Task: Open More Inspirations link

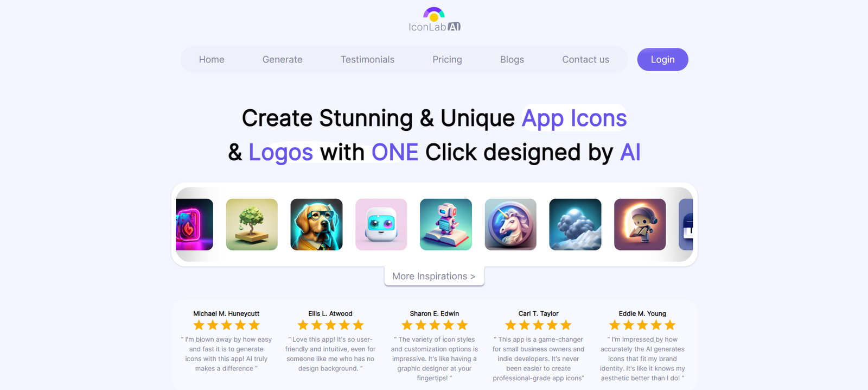Action: point(434,276)
